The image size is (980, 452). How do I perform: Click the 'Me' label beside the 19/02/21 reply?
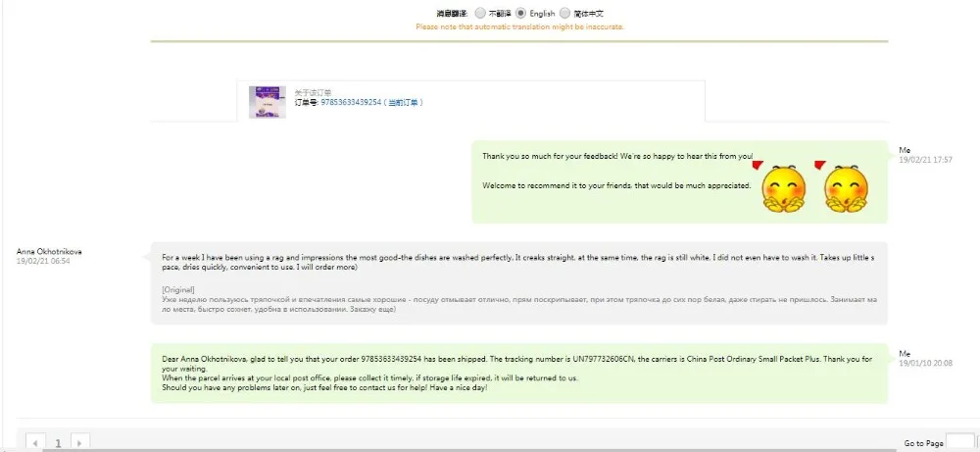pyautogui.click(x=905, y=150)
